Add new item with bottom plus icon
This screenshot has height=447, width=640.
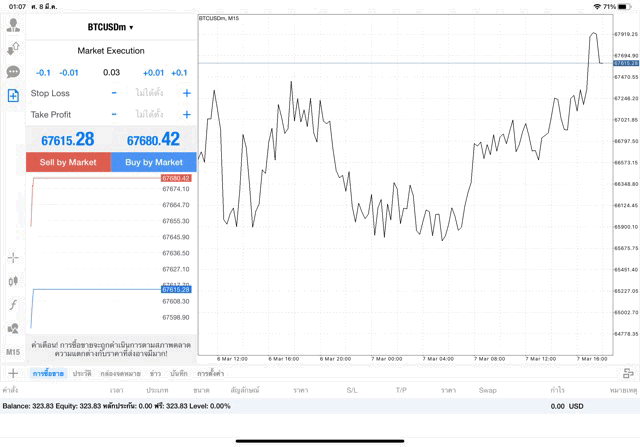[x=13, y=373]
